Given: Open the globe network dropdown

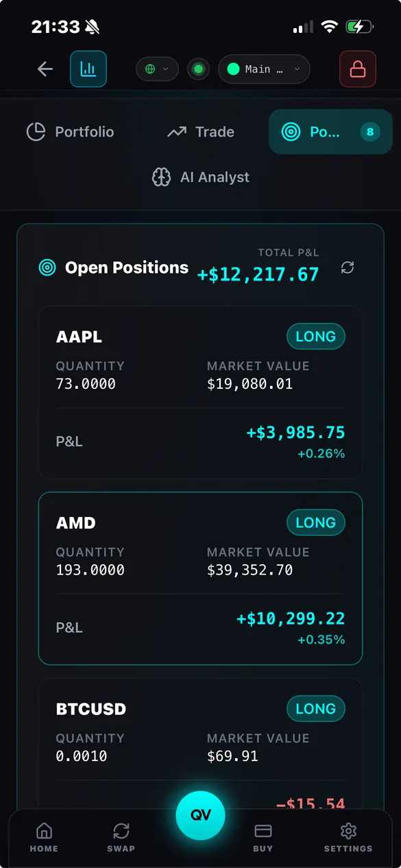Looking at the screenshot, I should point(157,69).
